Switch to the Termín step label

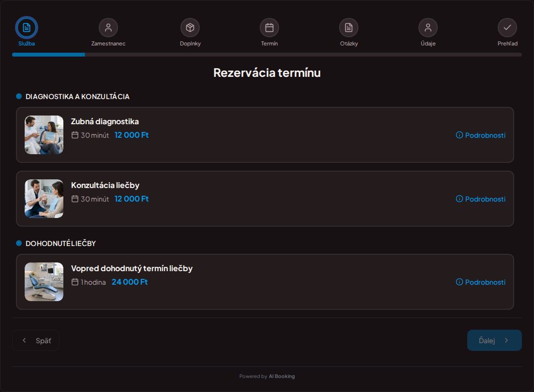tap(269, 44)
